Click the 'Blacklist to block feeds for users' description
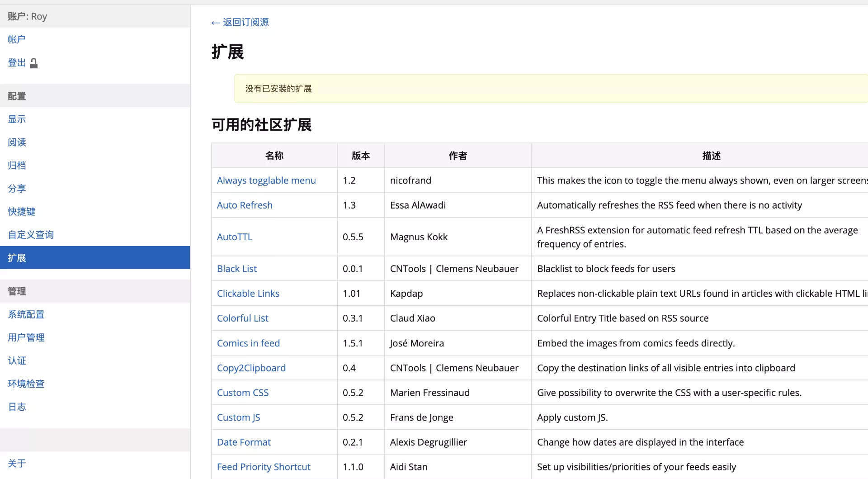 click(606, 269)
